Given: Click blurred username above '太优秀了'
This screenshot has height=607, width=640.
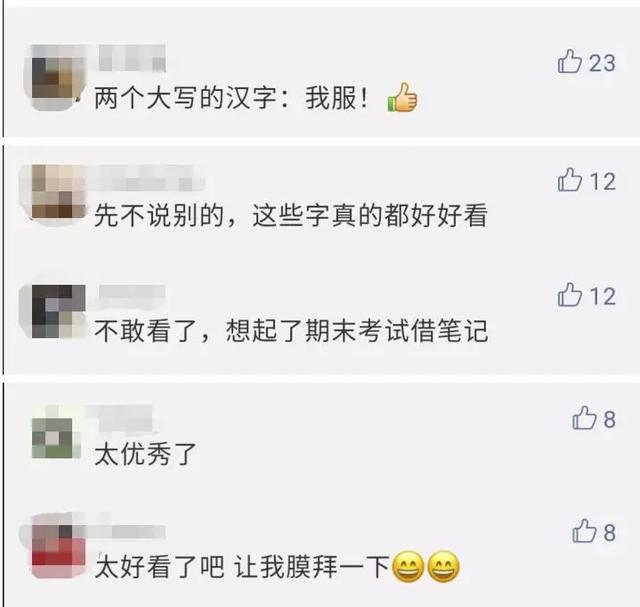Looking at the screenshot, I should (124, 418).
